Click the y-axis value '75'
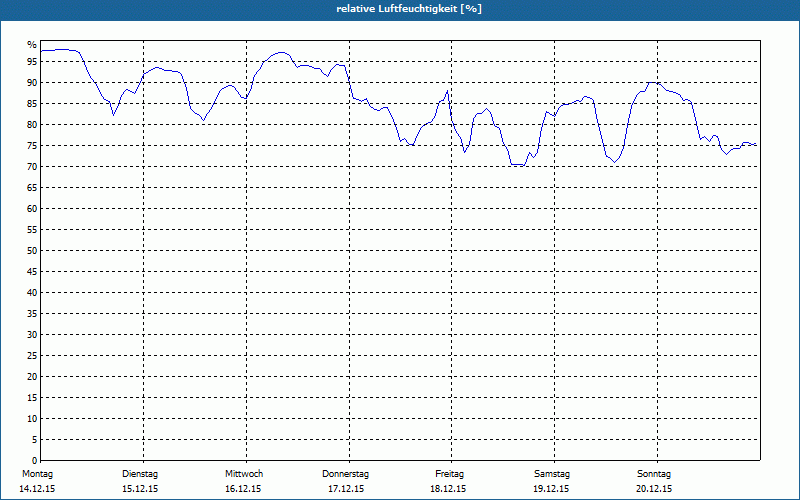Image resolution: width=800 pixels, height=500 pixels. click(32, 146)
